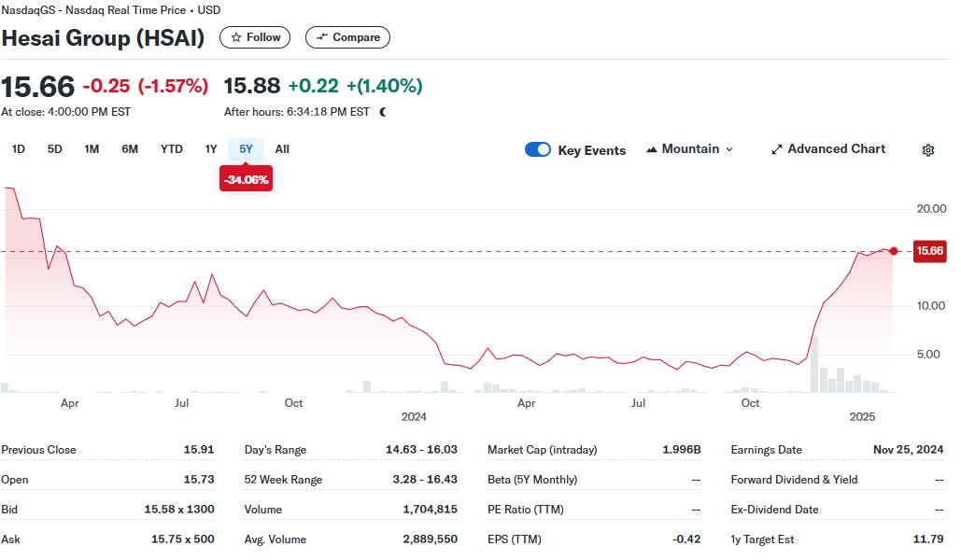Click the current price dot on chart

click(894, 251)
